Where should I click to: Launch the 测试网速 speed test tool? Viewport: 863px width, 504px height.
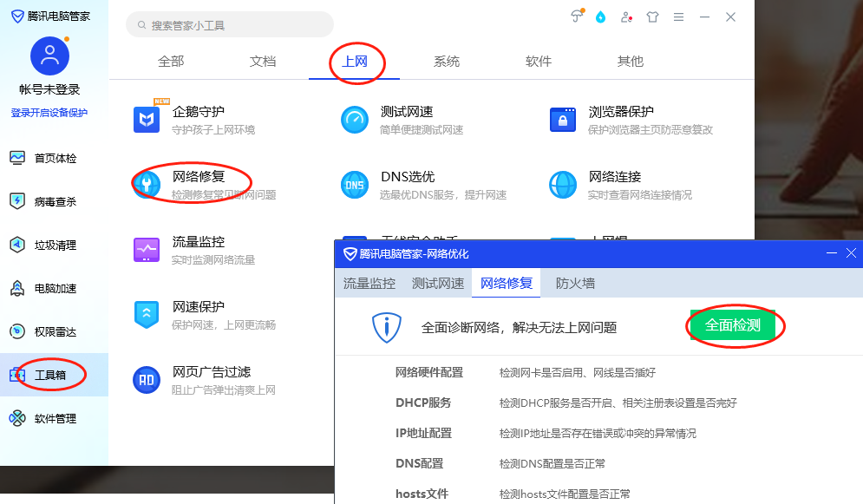(402, 120)
